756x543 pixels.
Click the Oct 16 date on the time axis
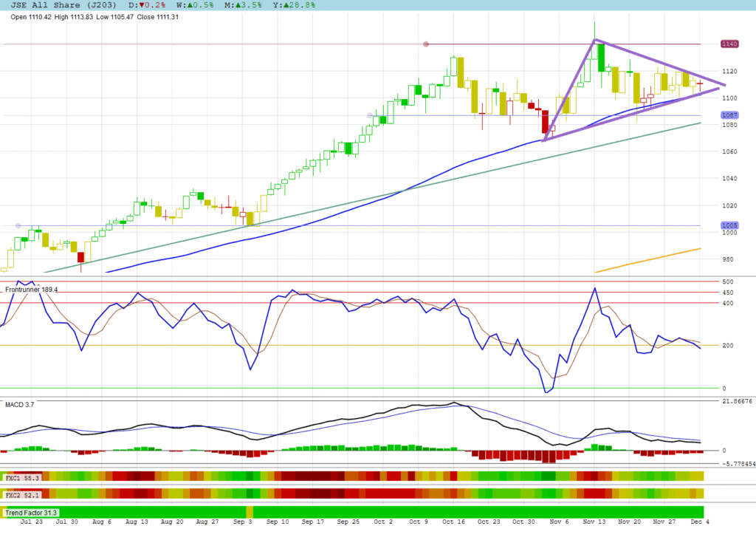pos(452,522)
